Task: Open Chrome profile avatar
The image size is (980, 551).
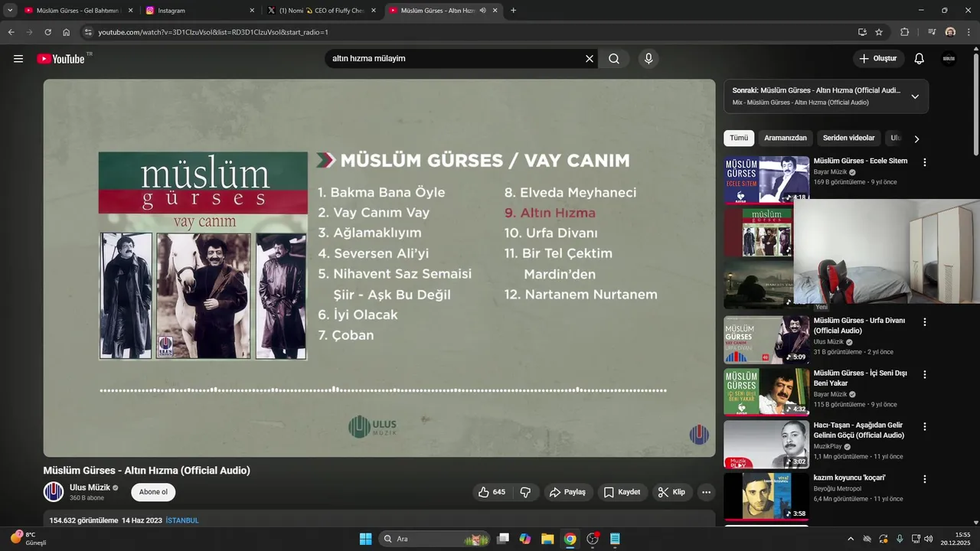Action: [950, 32]
